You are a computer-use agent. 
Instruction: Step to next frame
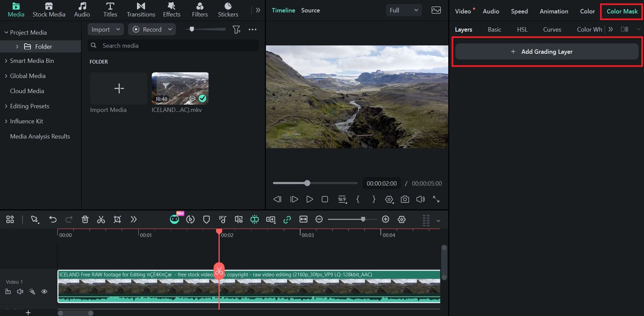click(294, 199)
